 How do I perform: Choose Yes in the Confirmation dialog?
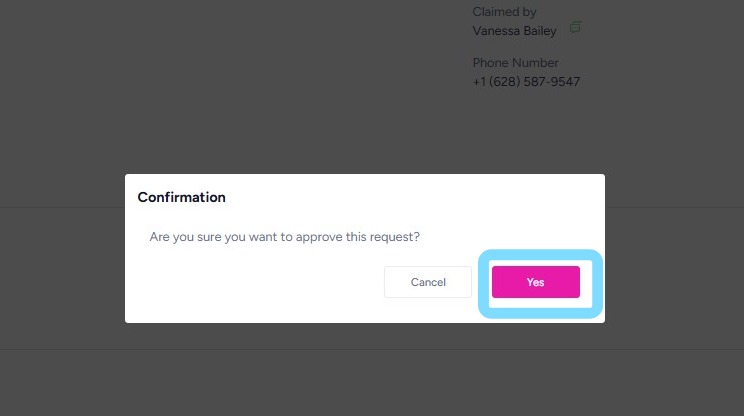tap(535, 282)
